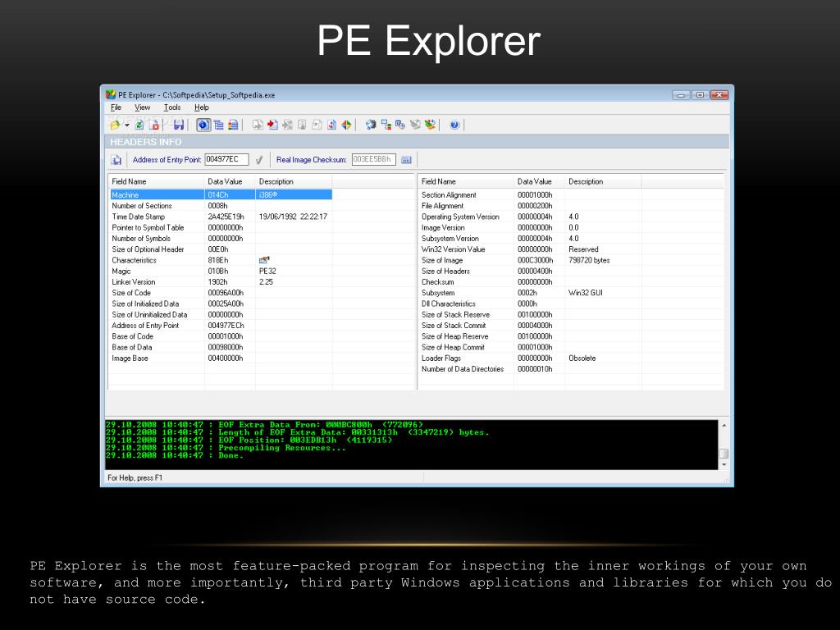Open the View menu

pyautogui.click(x=142, y=107)
